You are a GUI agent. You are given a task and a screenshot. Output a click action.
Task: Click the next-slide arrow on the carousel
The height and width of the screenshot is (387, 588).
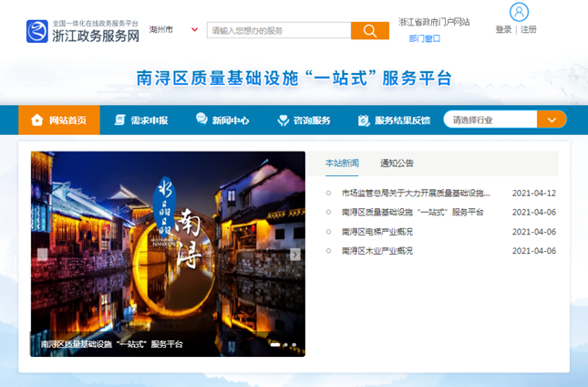click(295, 255)
